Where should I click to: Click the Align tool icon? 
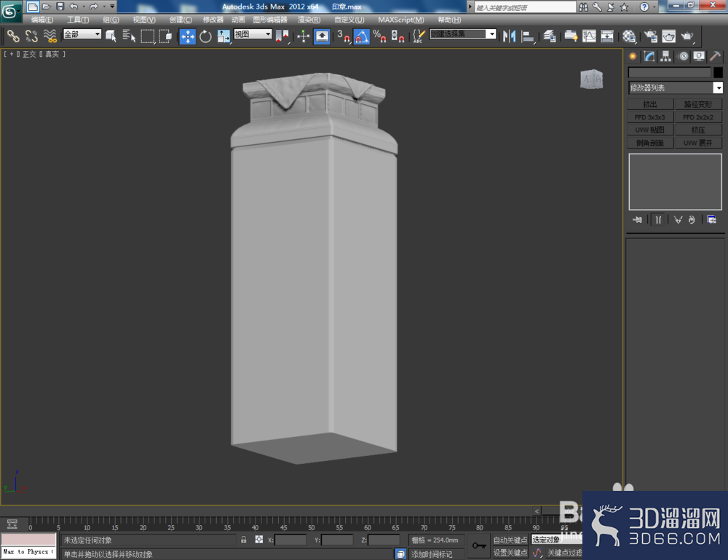(528, 36)
